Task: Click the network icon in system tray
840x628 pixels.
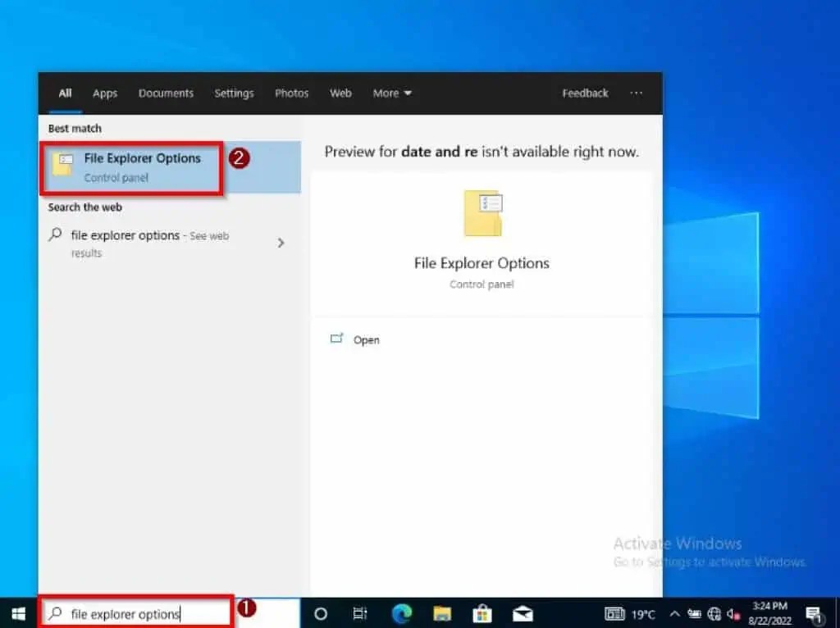Action: coord(714,613)
